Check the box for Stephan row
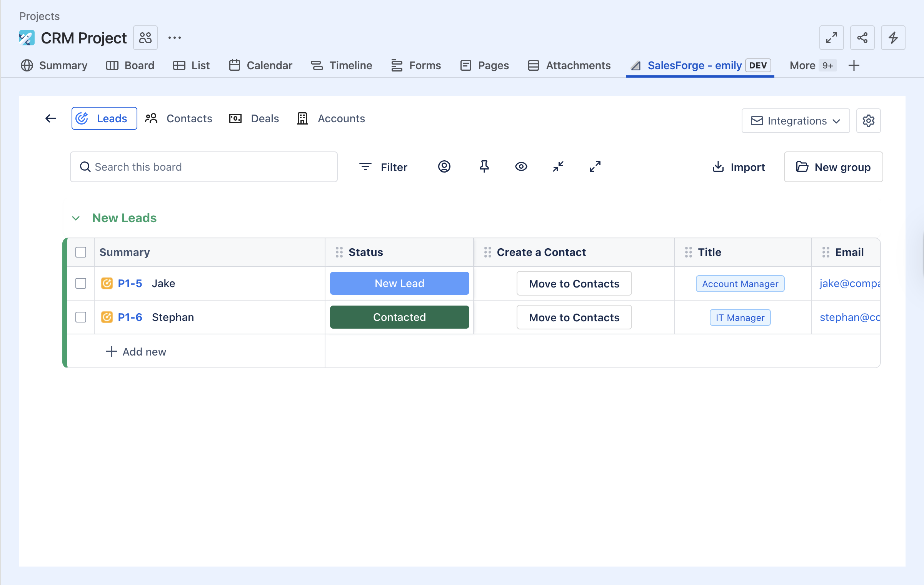The width and height of the screenshot is (924, 585). click(x=81, y=317)
